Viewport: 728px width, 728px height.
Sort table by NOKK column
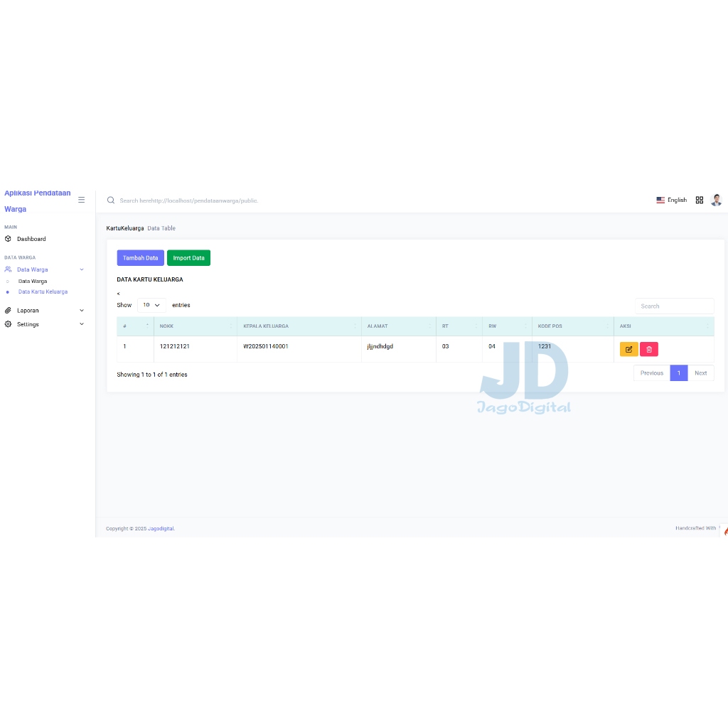click(195, 326)
